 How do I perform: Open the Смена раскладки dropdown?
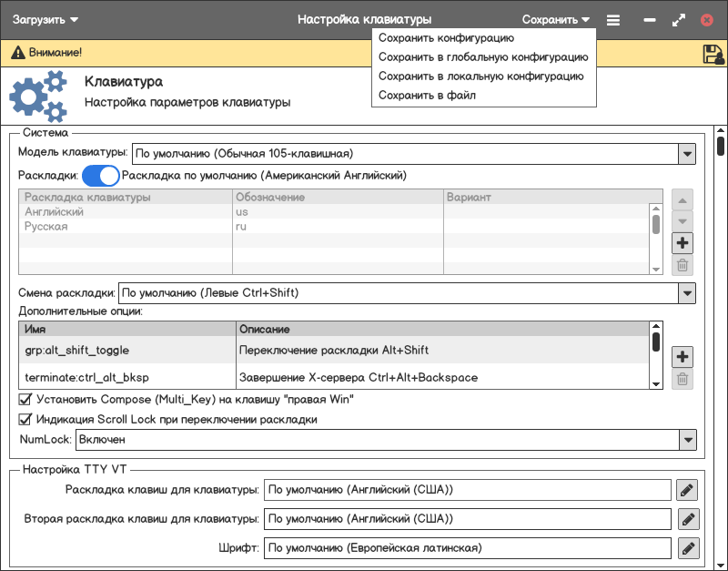(686, 293)
